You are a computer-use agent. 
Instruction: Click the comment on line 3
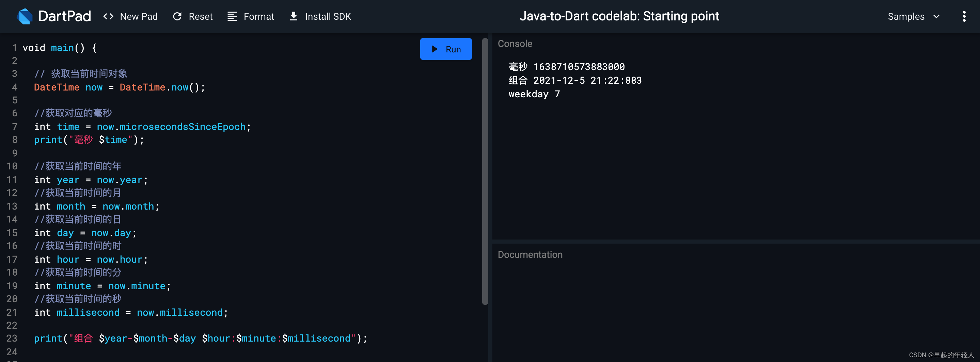[81, 74]
